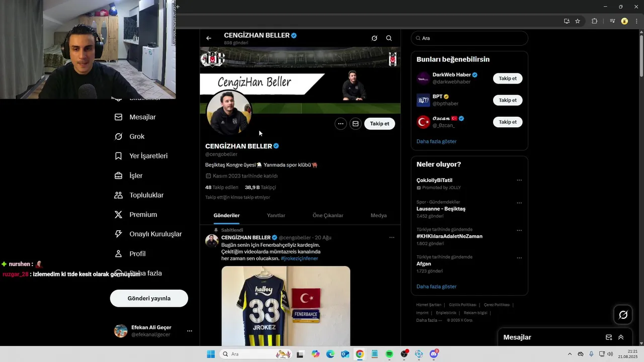
Task: Open account menu next to Efekan Ali Geçer
Action: tap(190, 331)
